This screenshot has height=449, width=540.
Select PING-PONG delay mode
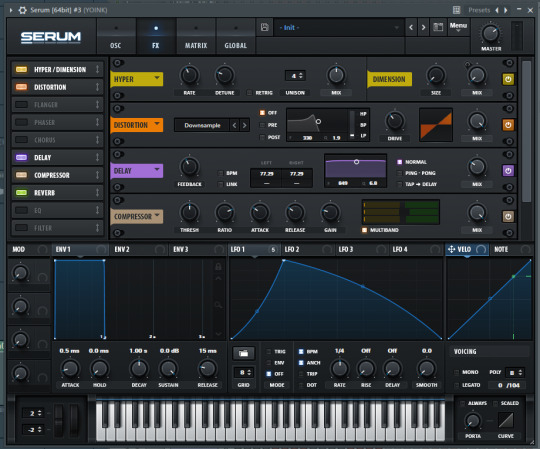point(399,173)
